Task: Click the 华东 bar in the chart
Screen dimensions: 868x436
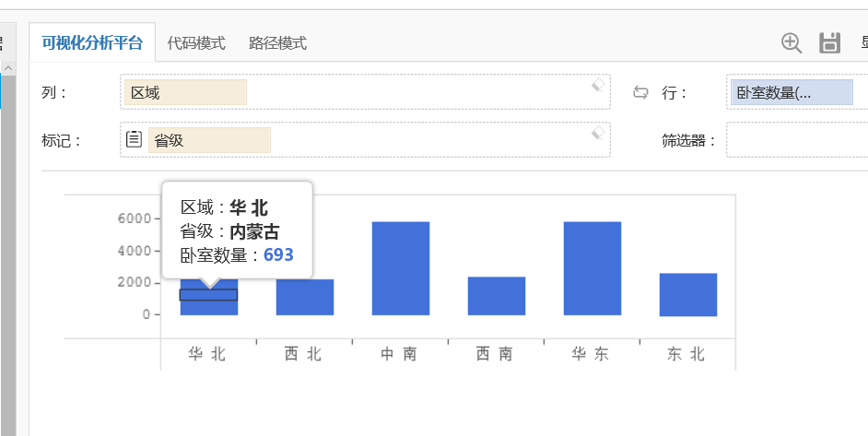Action: tap(592, 268)
